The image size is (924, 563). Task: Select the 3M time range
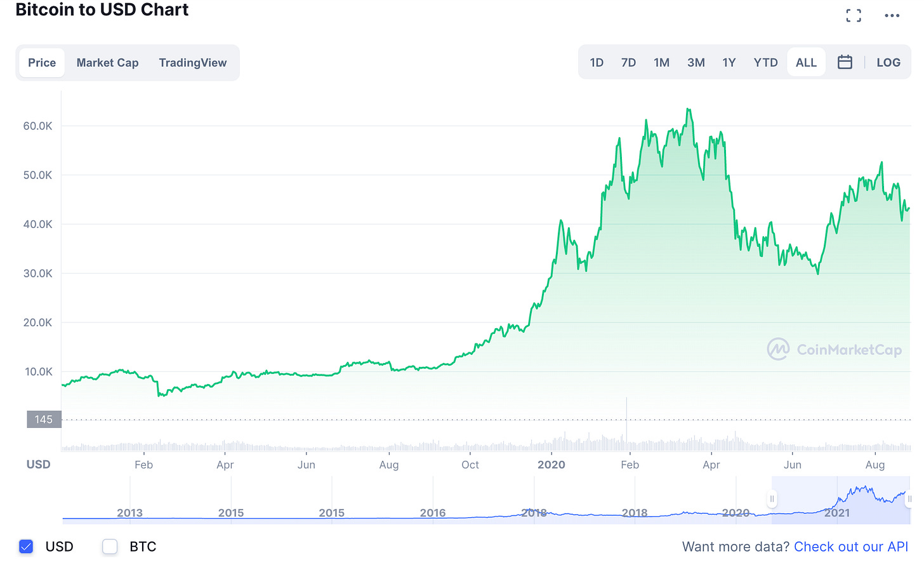[696, 63]
